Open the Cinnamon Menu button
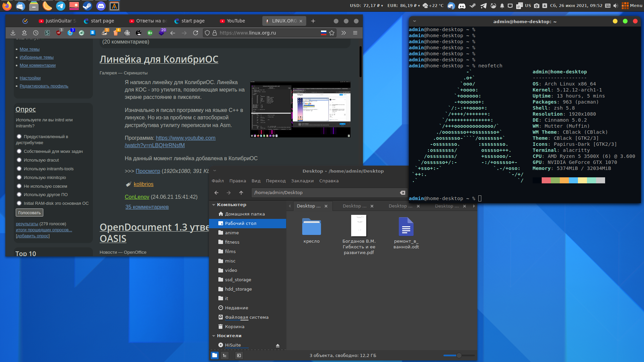This screenshot has width=644, height=362. tap(632, 6)
